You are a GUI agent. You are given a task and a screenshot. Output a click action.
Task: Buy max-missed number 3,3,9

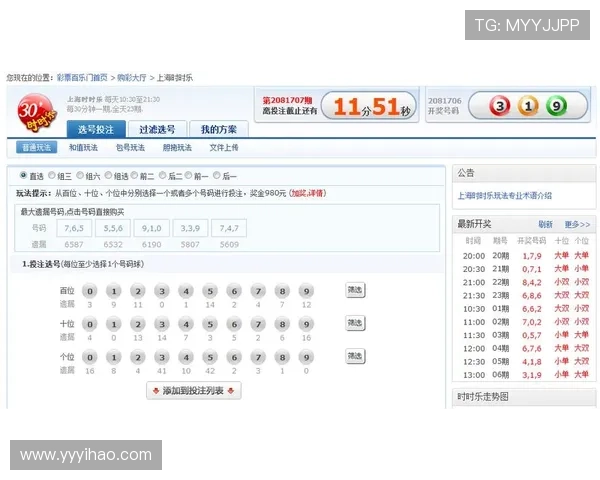(190, 229)
